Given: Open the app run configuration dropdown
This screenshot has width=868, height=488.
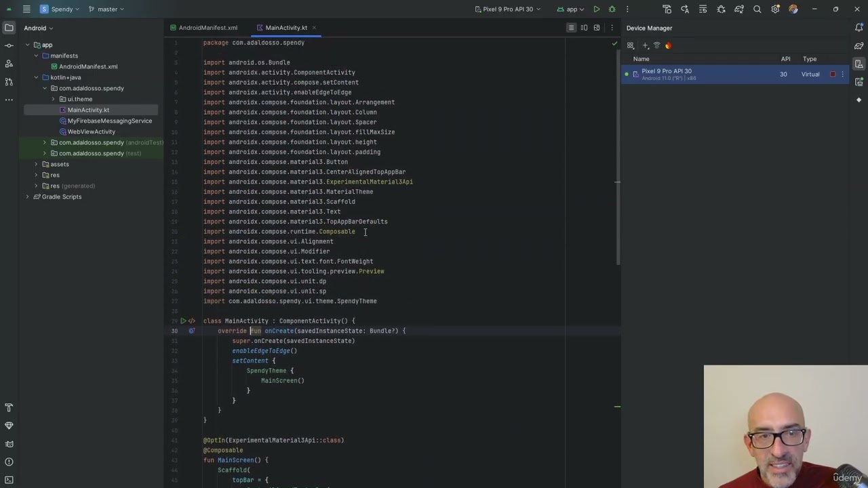Looking at the screenshot, I should pos(570,9).
